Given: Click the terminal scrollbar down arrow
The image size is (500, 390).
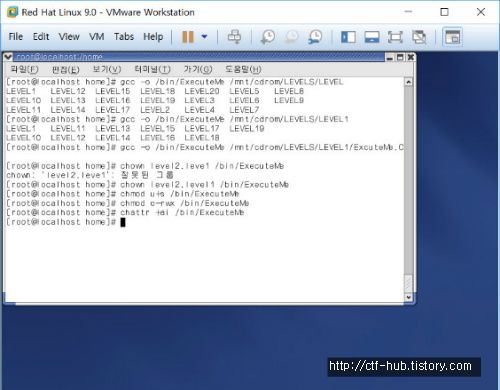Looking at the screenshot, I should pos(408,297).
